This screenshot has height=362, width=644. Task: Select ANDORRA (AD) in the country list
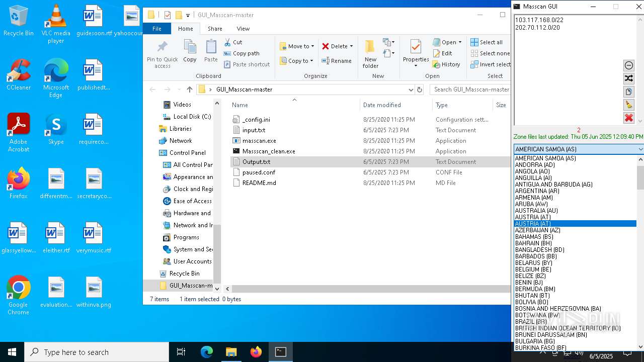point(535,165)
